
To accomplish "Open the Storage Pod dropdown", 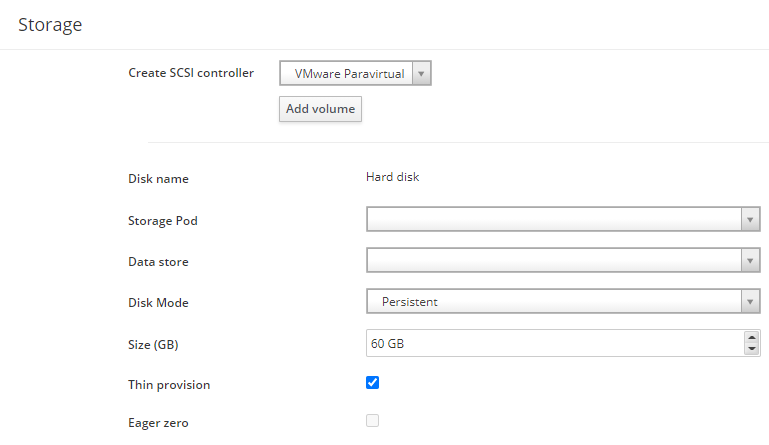I will pyautogui.click(x=563, y=219).
